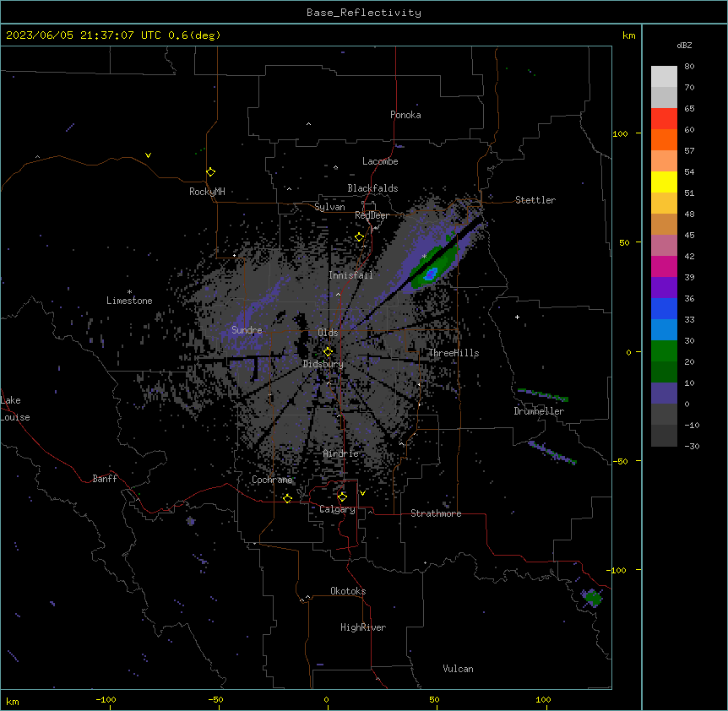Click the yellow diamond marker above Calgary label

(342, 497)
